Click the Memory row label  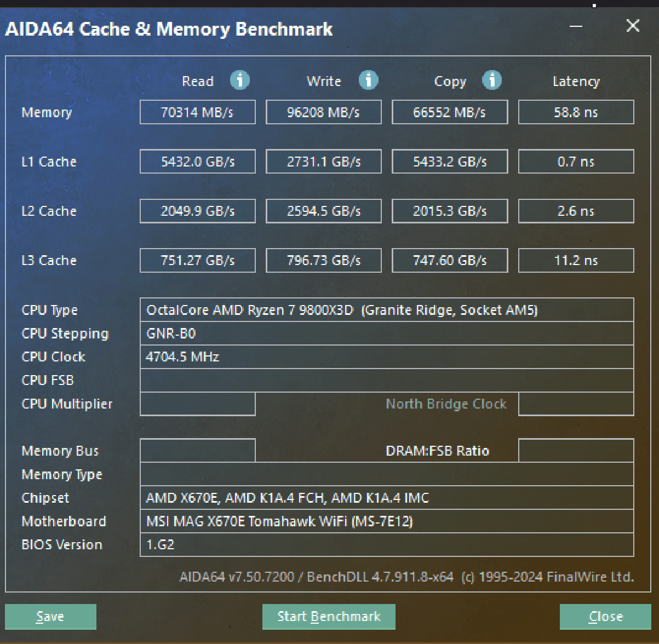click(47, 113)
